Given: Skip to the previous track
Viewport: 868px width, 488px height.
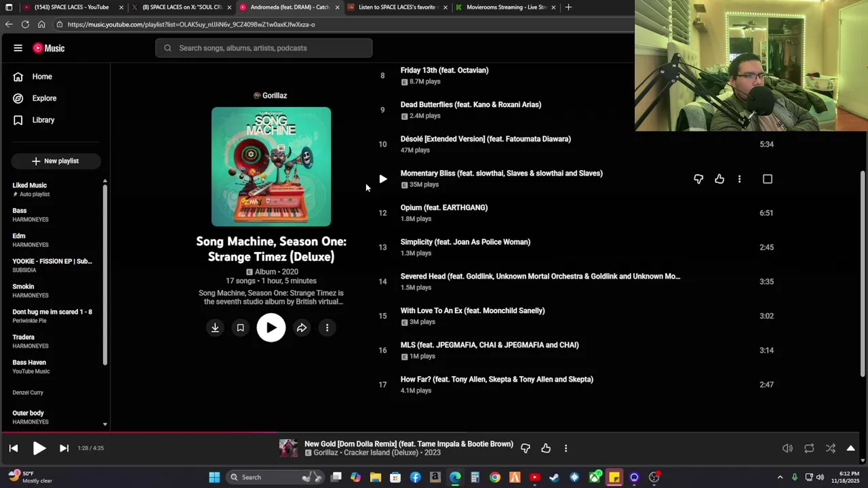Looking at the screenshot, I should (14, 448).
